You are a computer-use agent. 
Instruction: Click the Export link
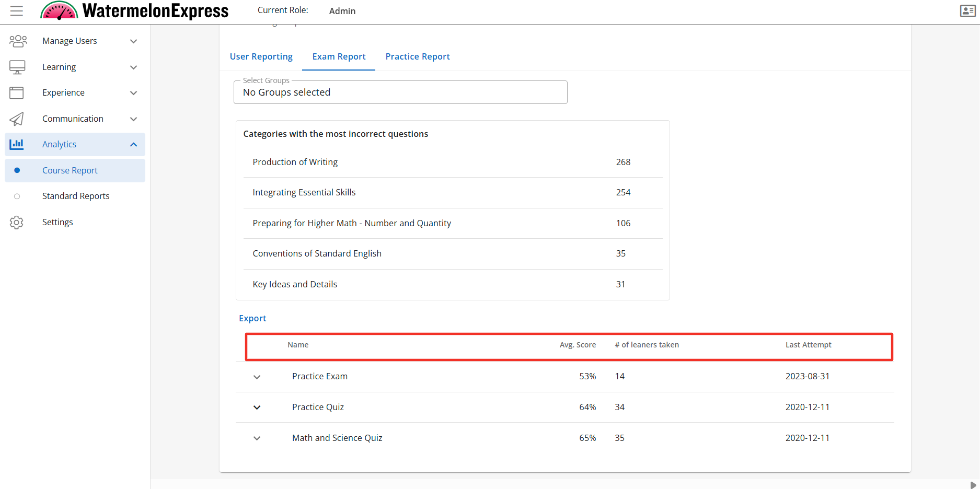point(252,318)
